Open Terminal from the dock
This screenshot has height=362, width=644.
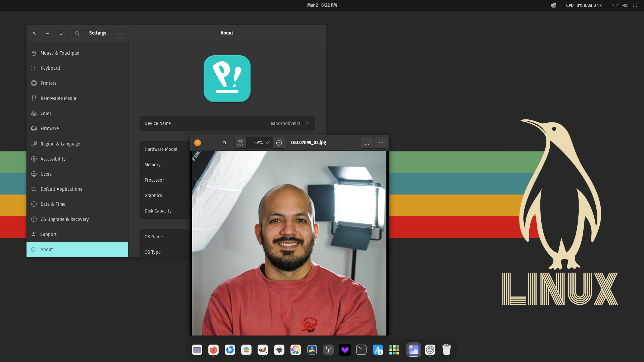click(361, 350)
